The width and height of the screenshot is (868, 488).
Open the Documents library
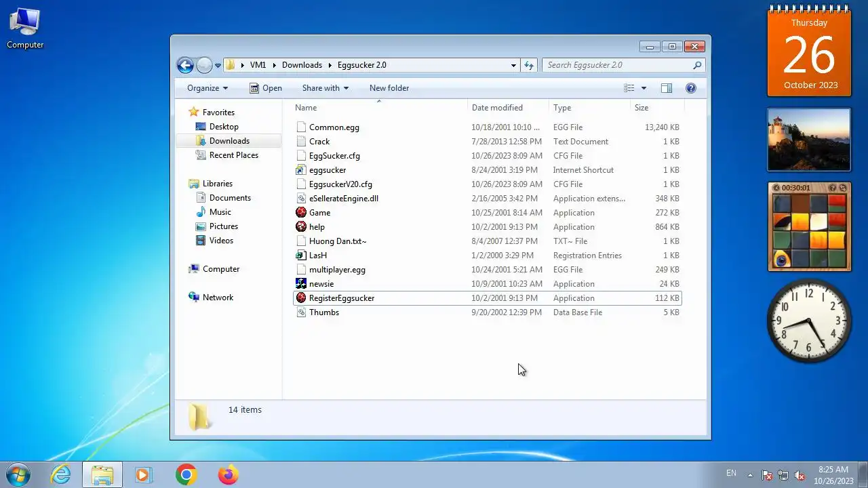(x=230, y=198)
